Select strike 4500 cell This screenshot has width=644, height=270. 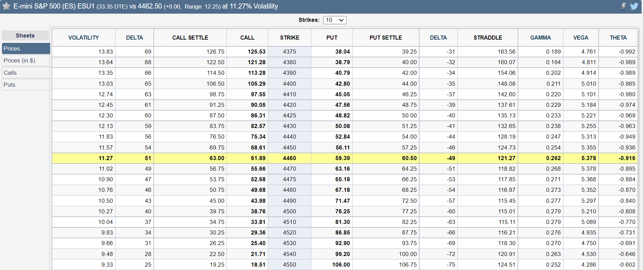(290, 211)
